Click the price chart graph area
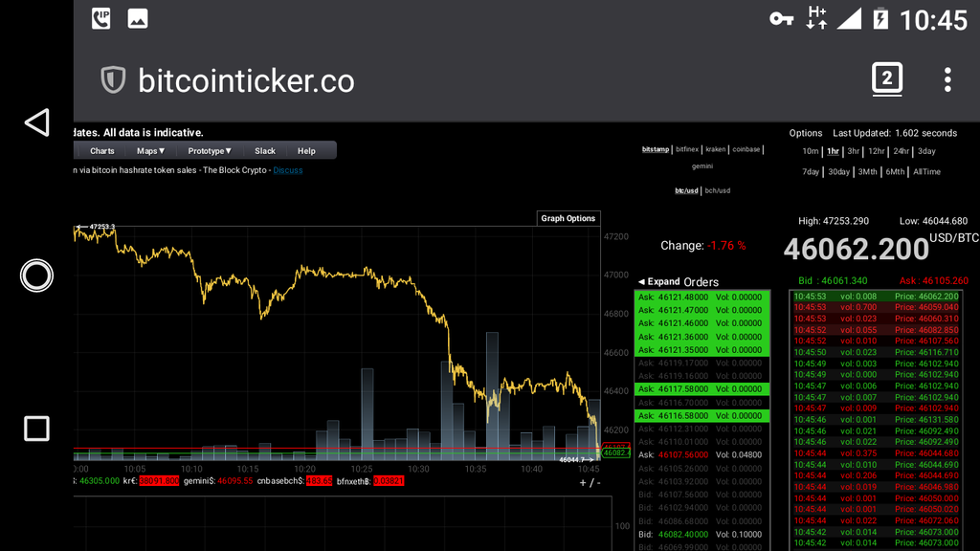Image resolution: width=980 pixels, height=551 pixels. coord(336,343)
